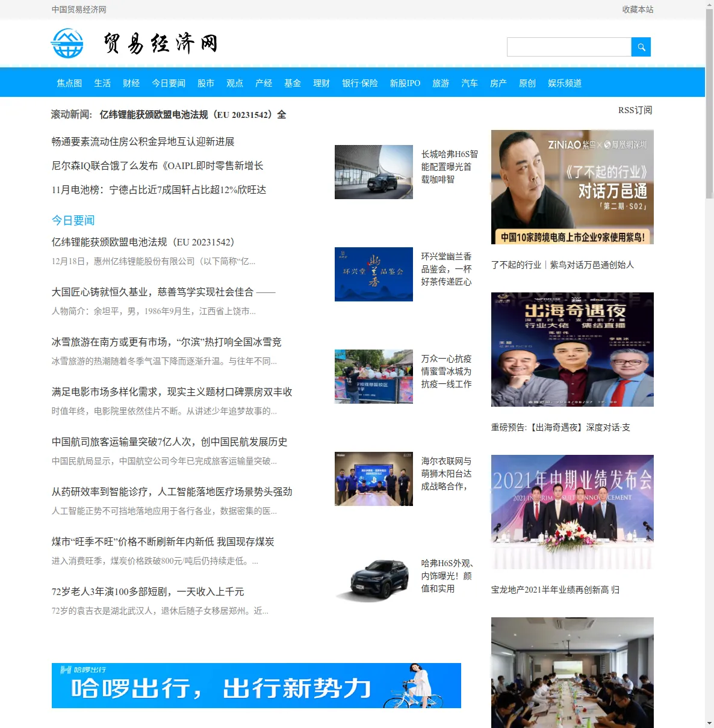The image size is (714, 728).
Task: Open the 理财 navigation item
Action: click(321, 83)
